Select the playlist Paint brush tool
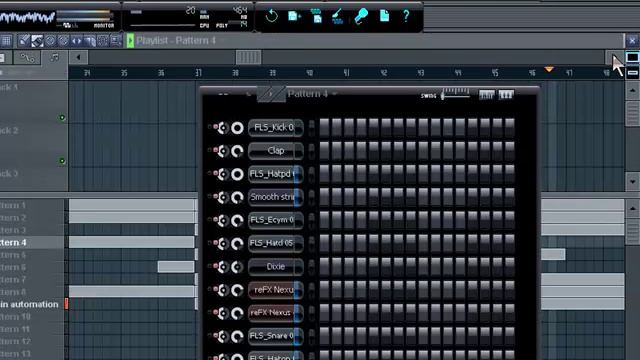 [37, 40]
